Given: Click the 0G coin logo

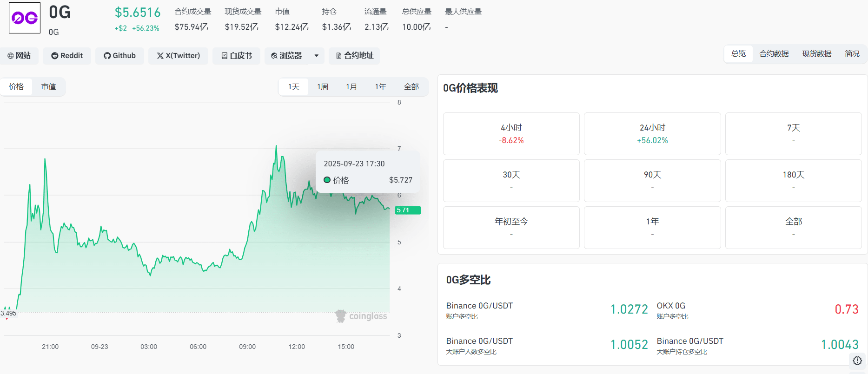Looking at the screenshot, I should pos(25,18).
